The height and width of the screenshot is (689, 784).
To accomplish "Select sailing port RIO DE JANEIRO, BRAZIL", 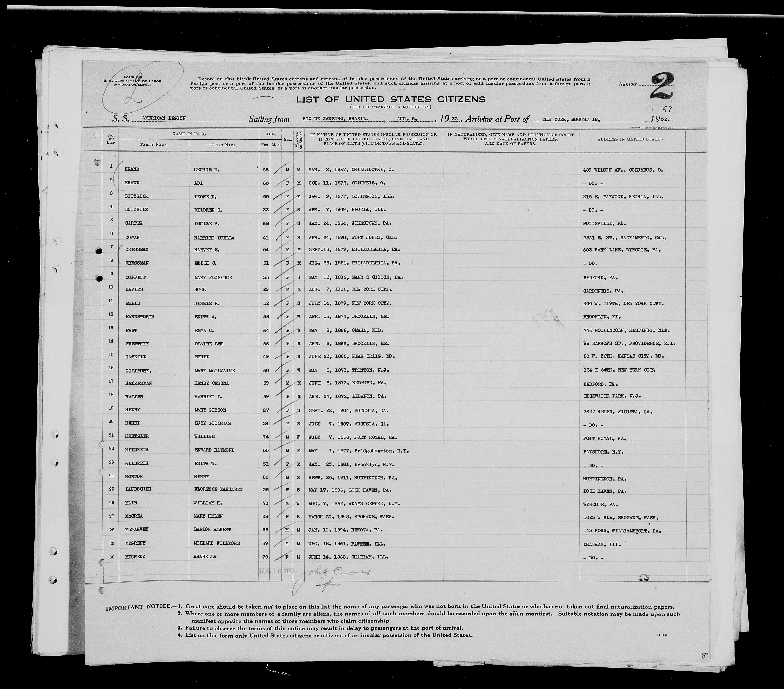I will pos(336,119).
